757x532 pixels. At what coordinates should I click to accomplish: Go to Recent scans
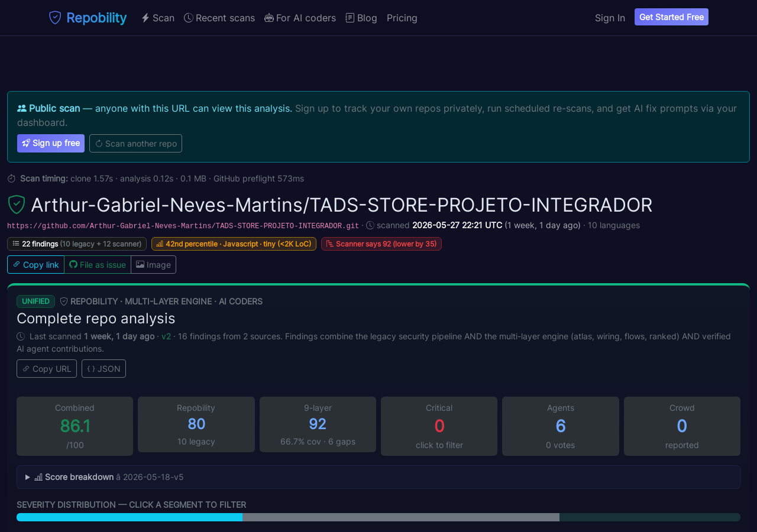pos(219,18)
